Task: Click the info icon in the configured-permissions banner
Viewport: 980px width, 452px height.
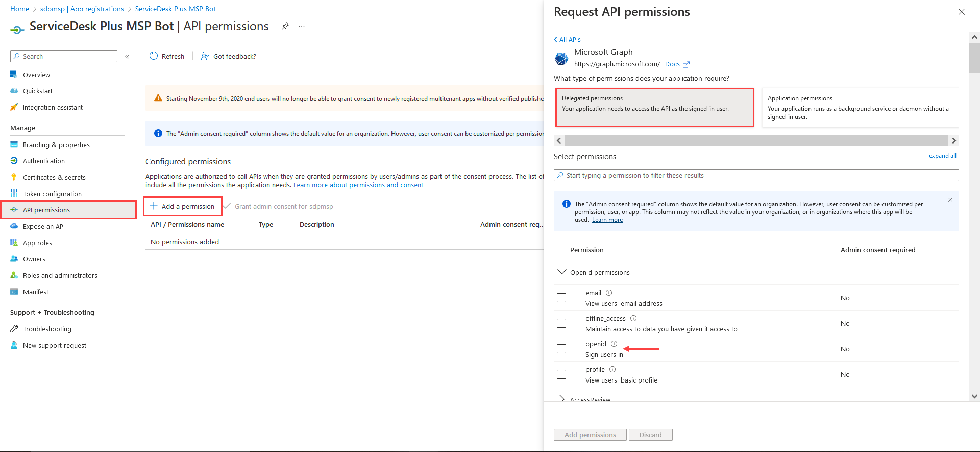Action: click(x=158, y=133)
